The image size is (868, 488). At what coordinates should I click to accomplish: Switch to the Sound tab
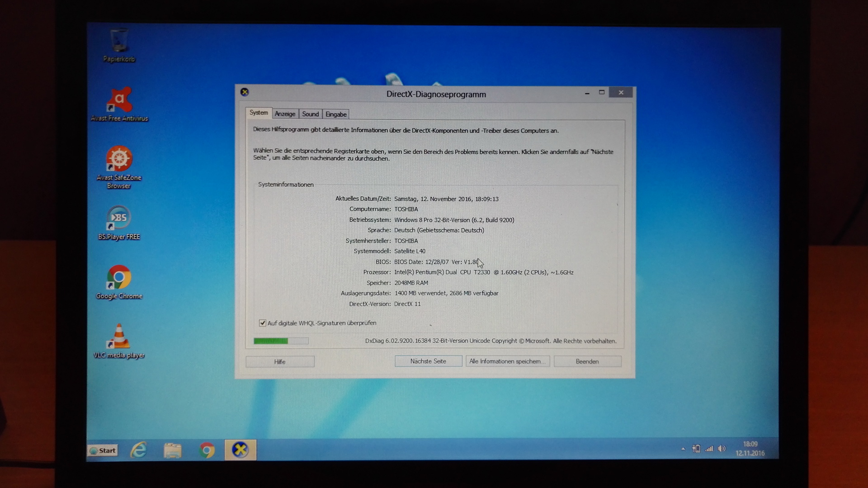click(x=310, y=114)
